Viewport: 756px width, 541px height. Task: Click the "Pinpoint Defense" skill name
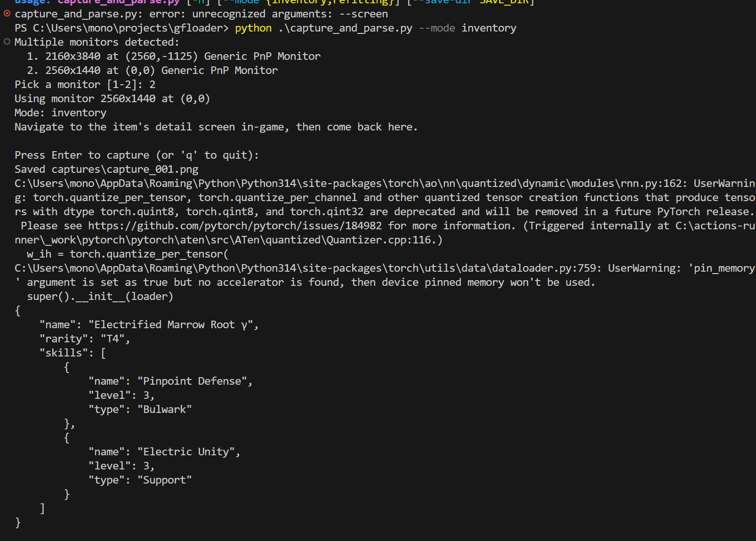192,381
